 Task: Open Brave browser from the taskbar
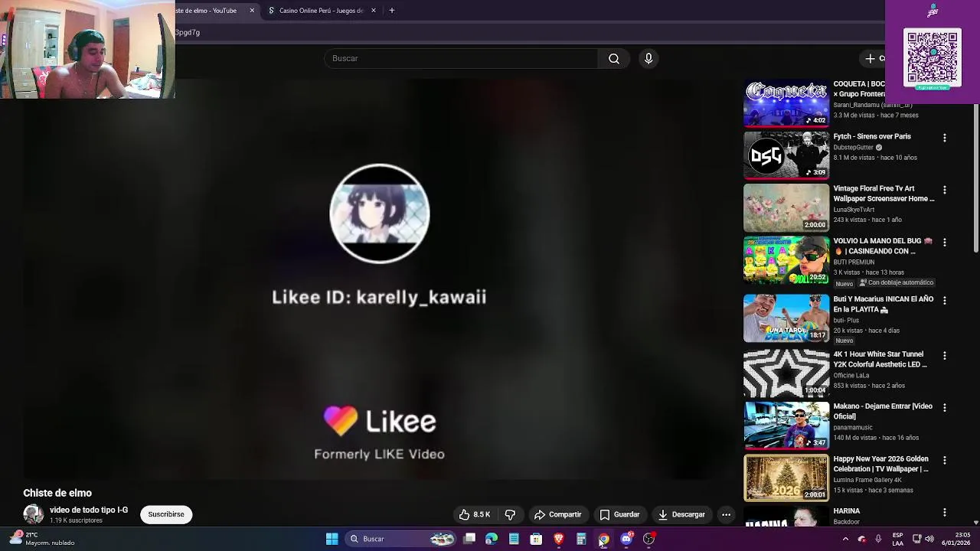click(559, 540)
